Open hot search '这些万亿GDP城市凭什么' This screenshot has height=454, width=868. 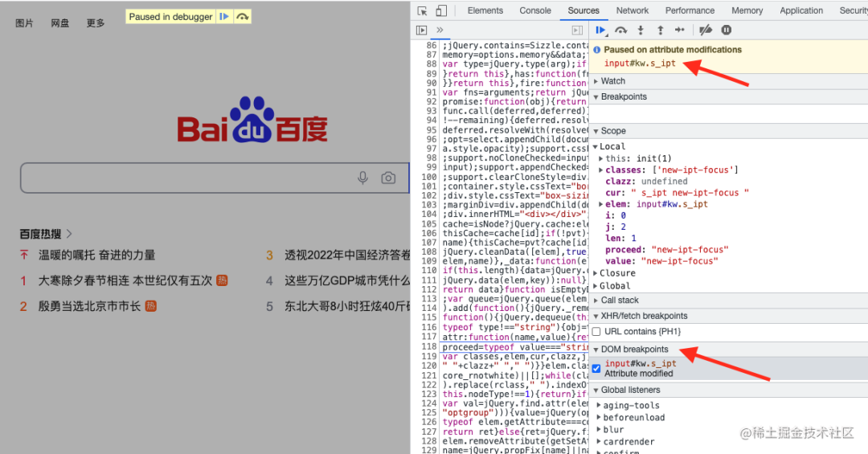[348, 280]
